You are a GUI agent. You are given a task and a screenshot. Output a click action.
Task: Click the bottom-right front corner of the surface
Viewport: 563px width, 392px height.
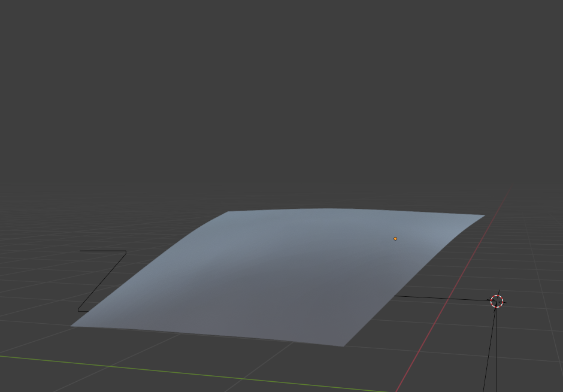pyautogui.click(x=342, y=345)
